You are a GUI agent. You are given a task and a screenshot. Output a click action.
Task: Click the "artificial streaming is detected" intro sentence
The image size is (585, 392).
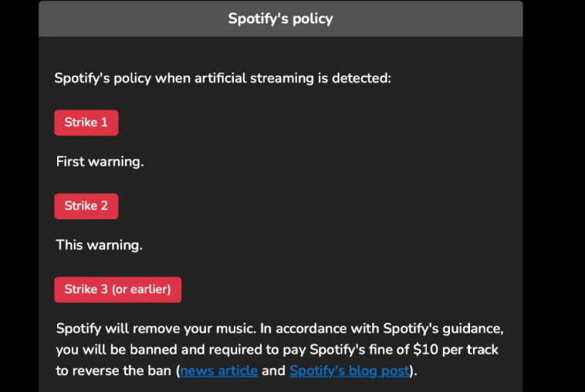pos(223,79)
